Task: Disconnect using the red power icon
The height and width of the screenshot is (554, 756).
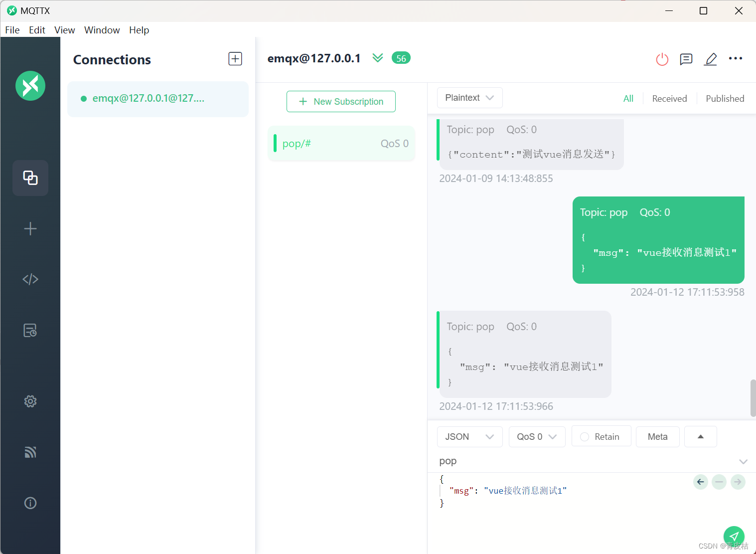Action: (662, 59)
